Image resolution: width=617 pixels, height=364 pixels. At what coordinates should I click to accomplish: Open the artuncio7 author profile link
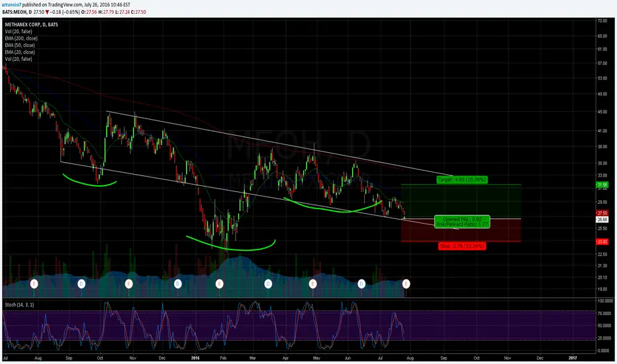pyautogui.click(x=11, y=5)
